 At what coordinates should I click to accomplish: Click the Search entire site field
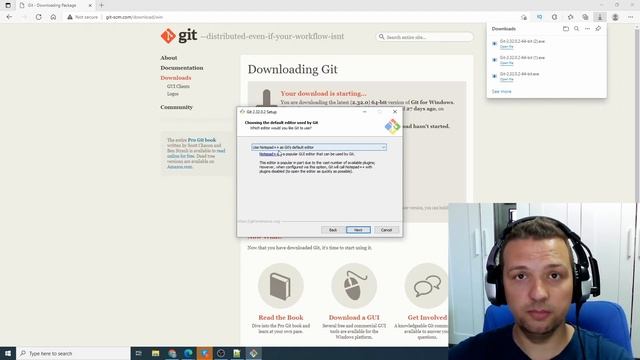tap(424, 37)
